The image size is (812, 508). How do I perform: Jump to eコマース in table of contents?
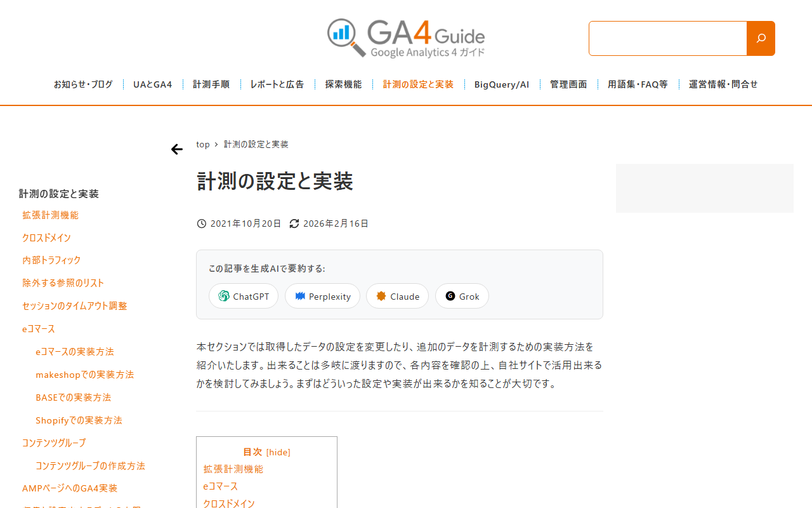[x=221, y=486]
